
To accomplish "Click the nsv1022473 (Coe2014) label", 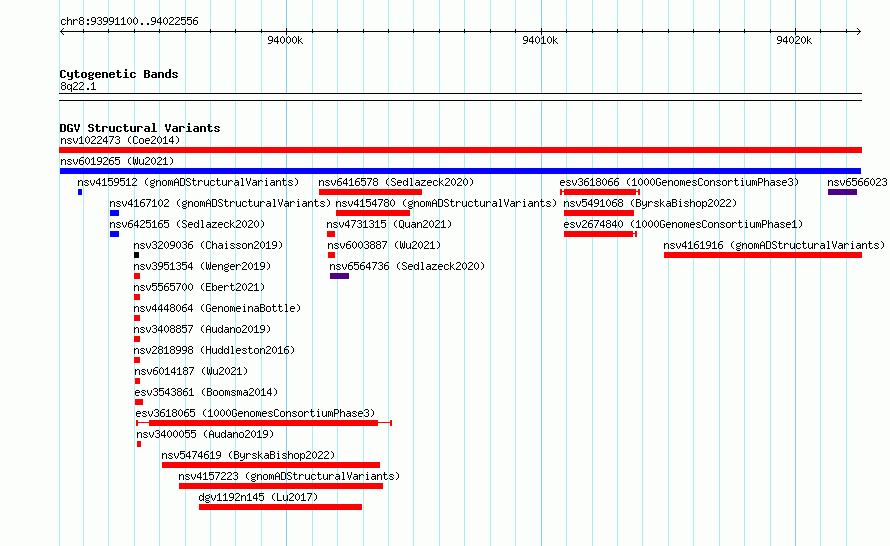I will tap(120, 140).
